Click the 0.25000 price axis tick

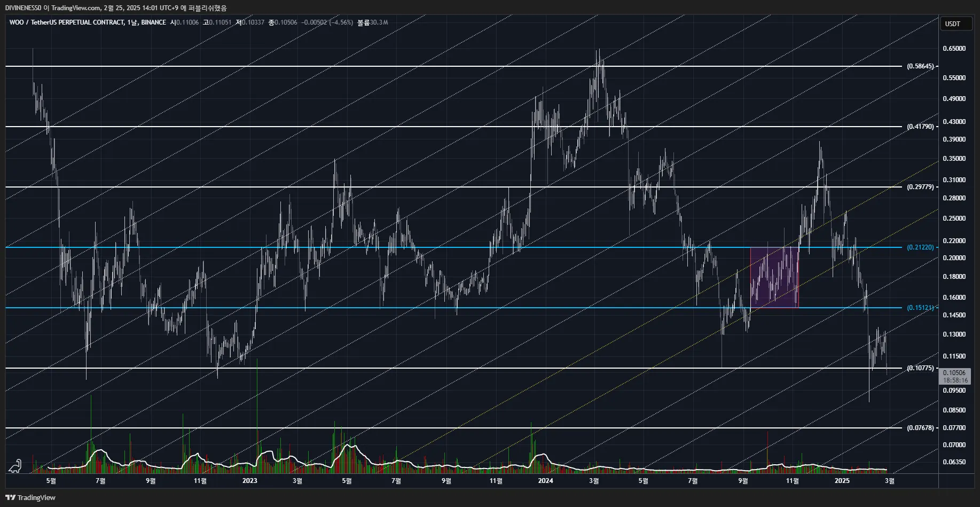point(954,219)
